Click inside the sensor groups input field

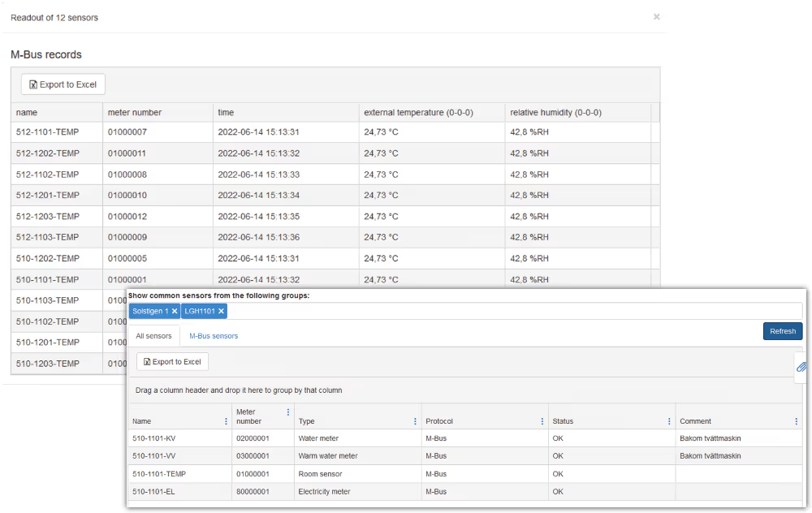512,312
